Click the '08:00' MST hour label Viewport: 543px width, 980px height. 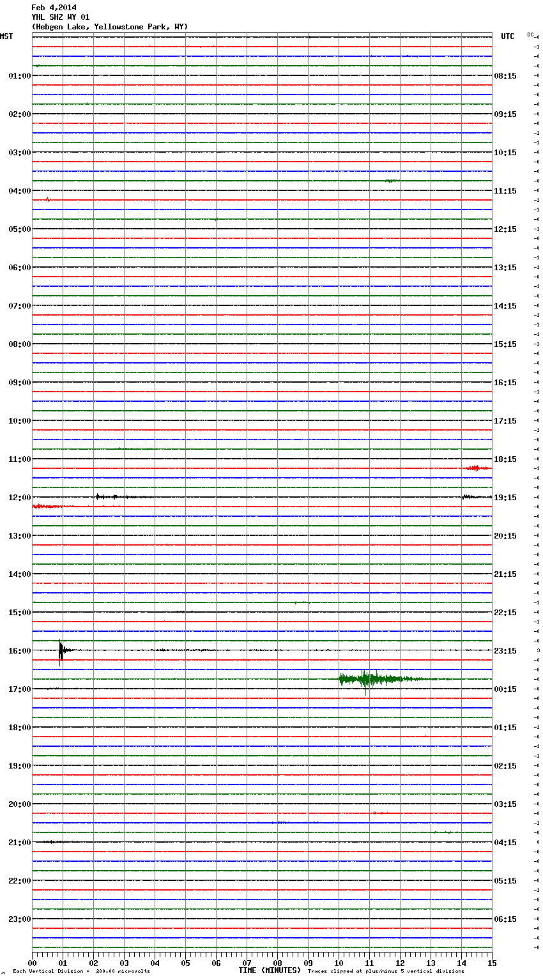tap(19, 344)
